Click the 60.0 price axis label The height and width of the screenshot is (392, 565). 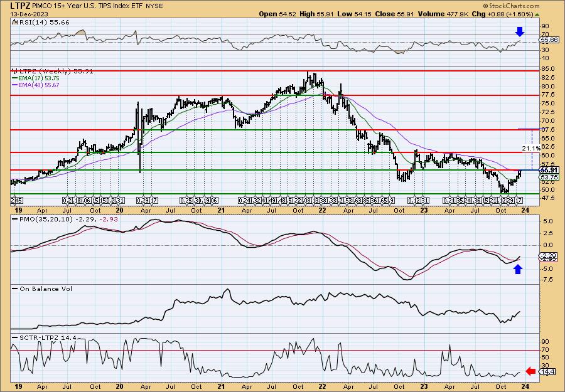coord(549,156)
